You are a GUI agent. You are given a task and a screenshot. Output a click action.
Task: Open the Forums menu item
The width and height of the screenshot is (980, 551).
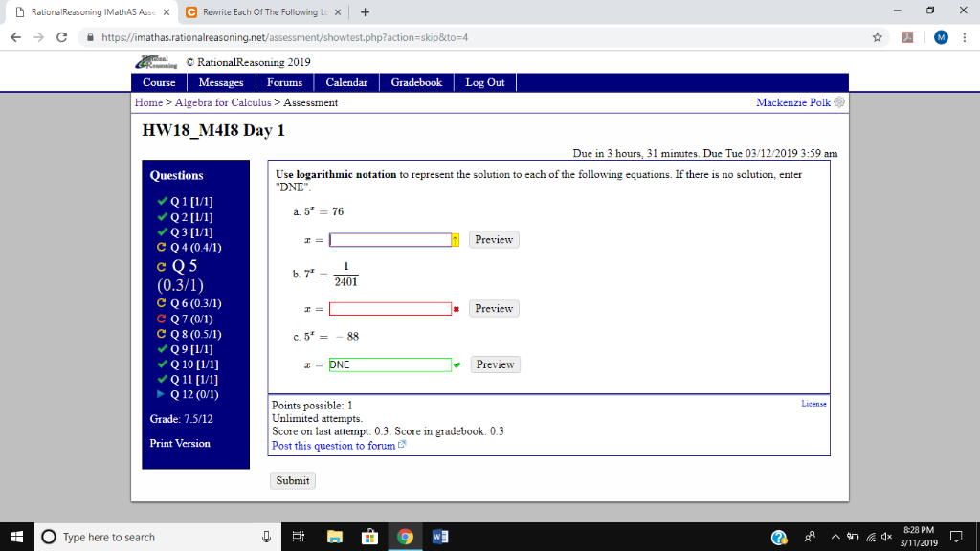click(284, 82)
